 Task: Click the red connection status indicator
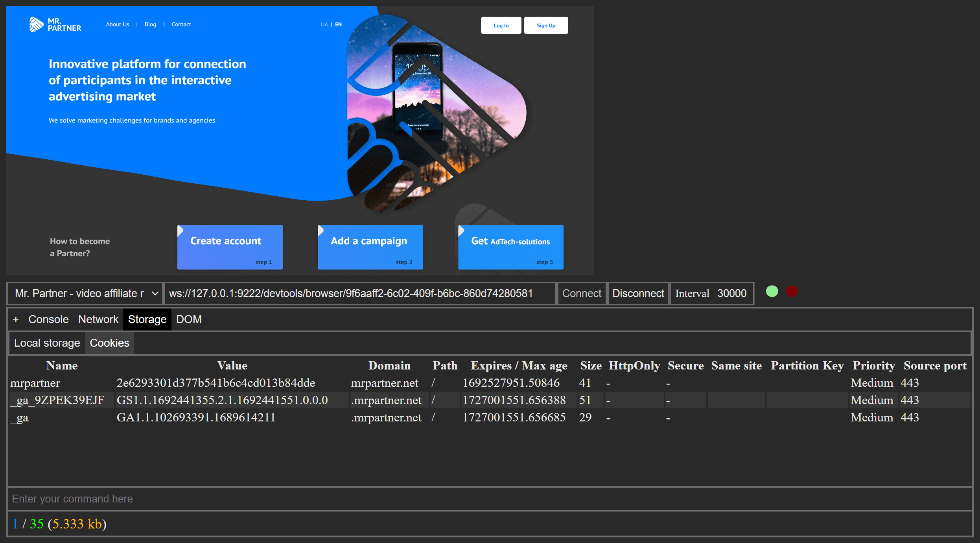point(792,291)
